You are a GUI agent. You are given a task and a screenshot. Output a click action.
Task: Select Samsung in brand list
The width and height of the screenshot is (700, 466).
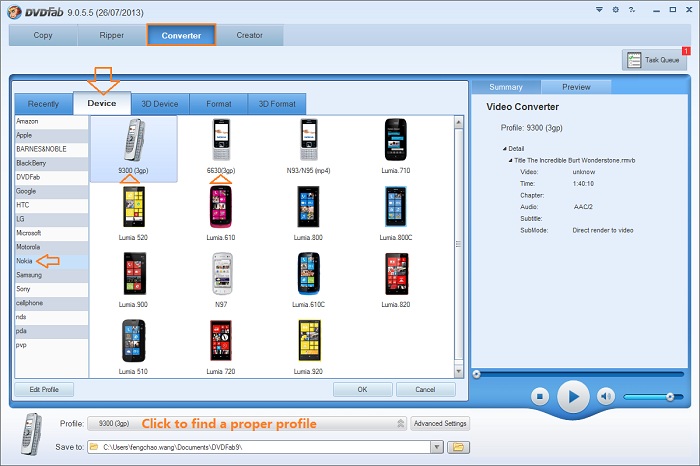(51, 275)
